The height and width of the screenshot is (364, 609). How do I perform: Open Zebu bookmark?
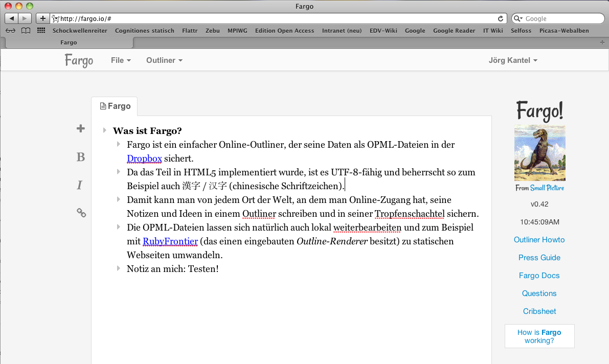pos(212,31)
